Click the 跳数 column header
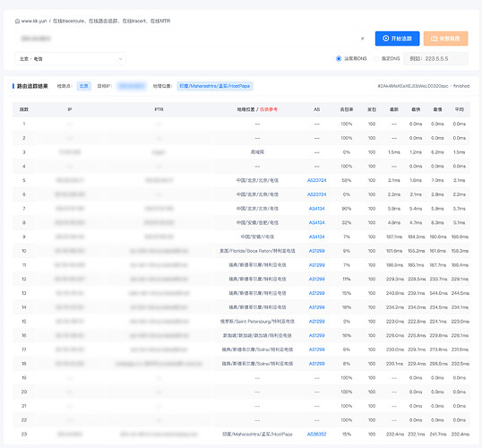 [24, 109]
